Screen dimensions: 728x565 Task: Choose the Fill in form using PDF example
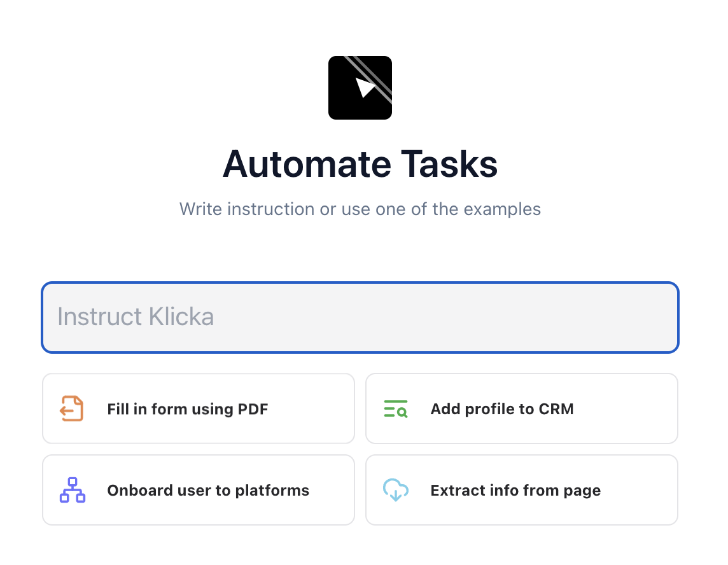198,408
